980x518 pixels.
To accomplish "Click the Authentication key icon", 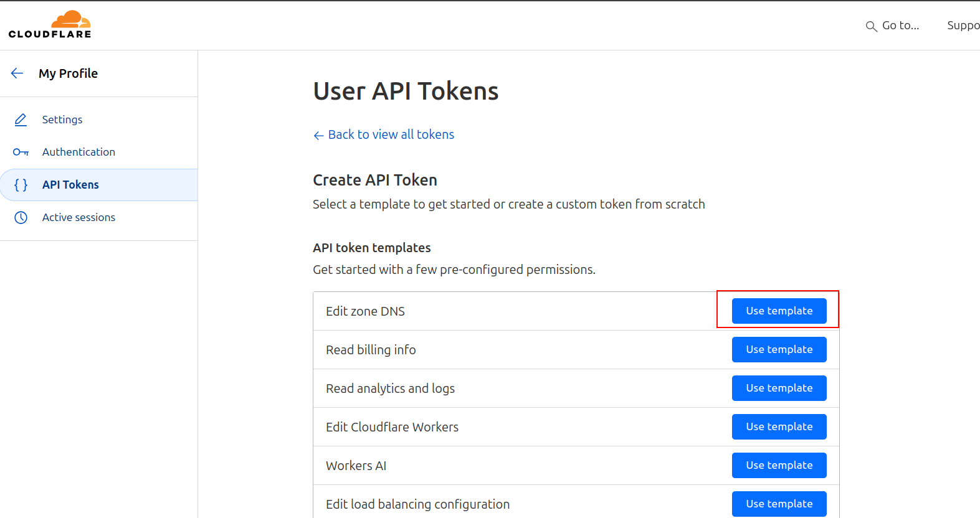I will click(x=21, y=152).
